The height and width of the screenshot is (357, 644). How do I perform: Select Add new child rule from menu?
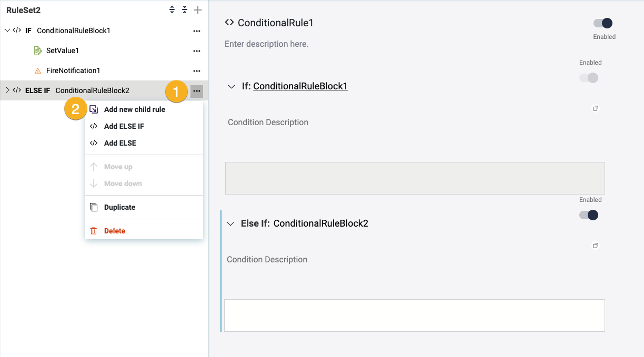pyautogui.click(x=134, y=109)
